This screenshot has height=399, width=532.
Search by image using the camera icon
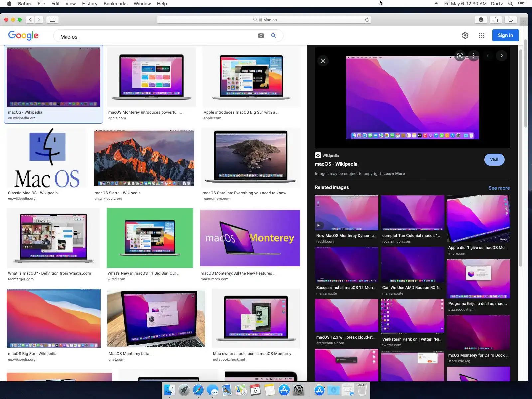261,36
